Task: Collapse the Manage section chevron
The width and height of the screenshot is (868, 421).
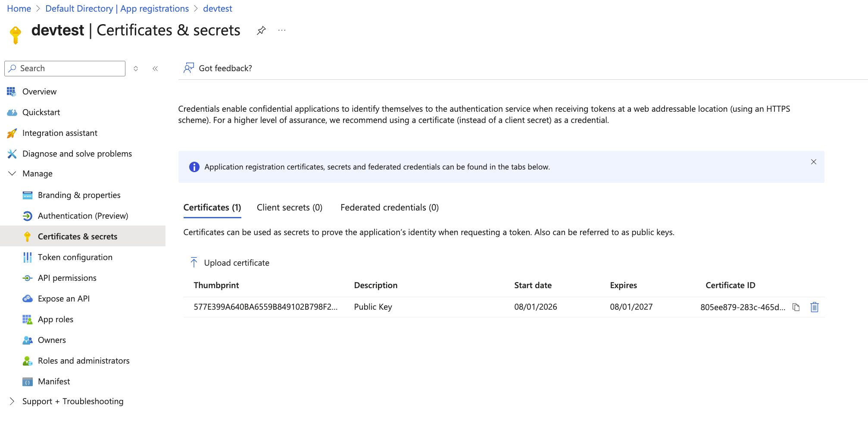Action: (x=12, y=173)
